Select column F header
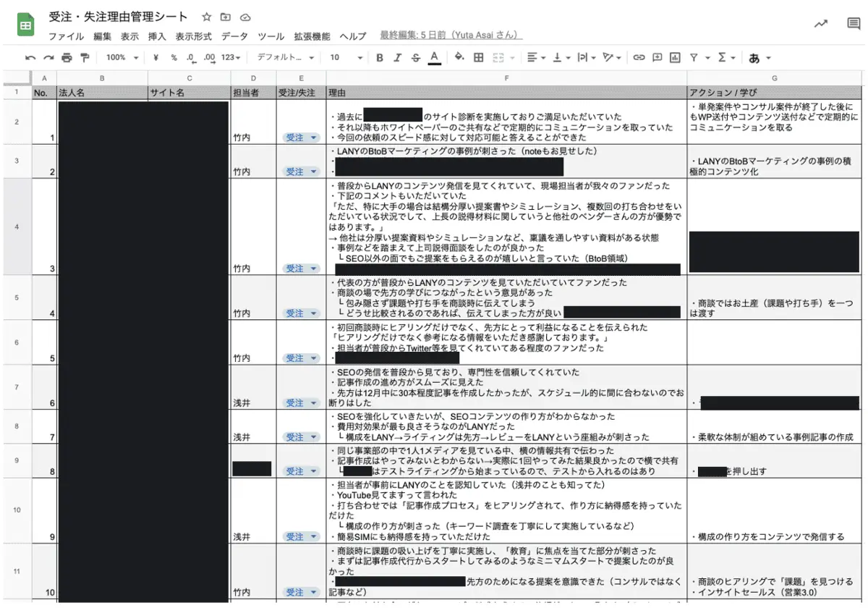The height and width of the screenshot is (608, 868). pyautogui.click(x=506, y=77)
